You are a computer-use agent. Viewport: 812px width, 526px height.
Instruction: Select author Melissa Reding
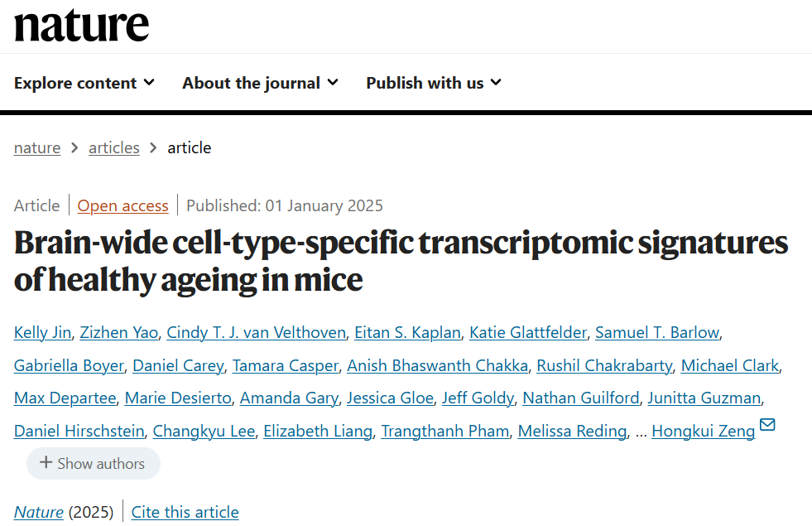[572, 431]
